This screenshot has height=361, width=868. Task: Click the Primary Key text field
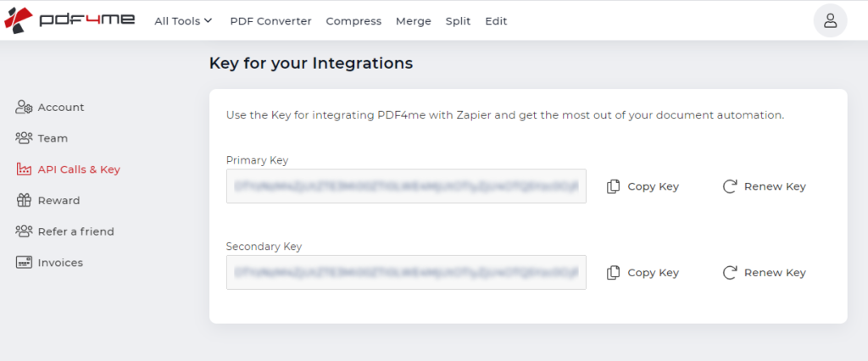coord(406,186)
